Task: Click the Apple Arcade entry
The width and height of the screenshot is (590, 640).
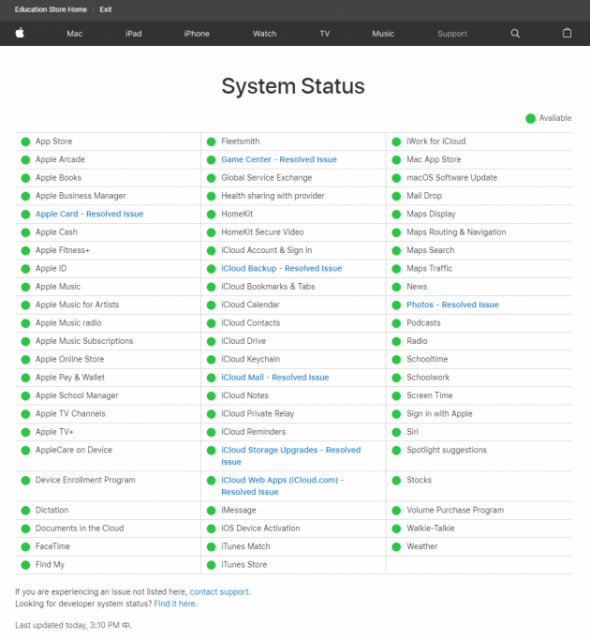Action: (x=60, y=159)
